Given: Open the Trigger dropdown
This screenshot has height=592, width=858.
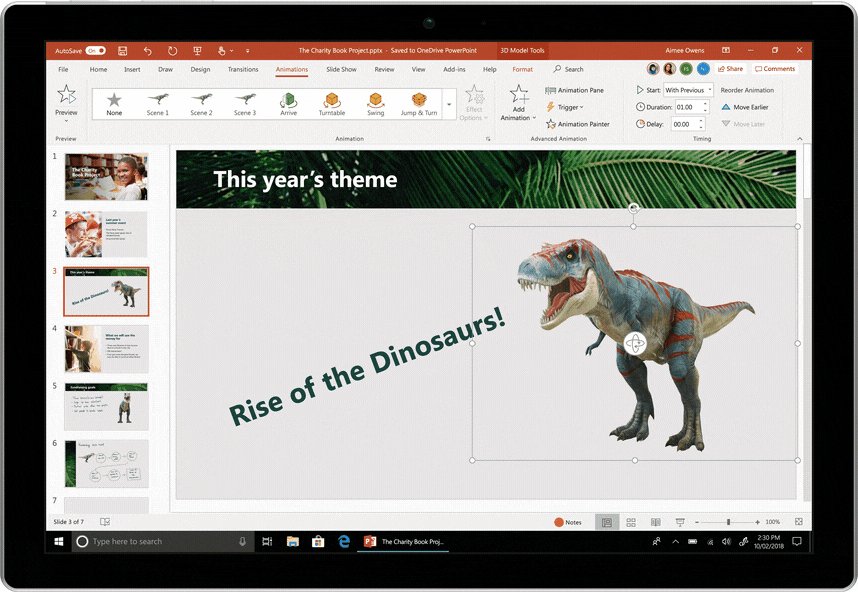Looking at the screenshot, I should (565, 107).
